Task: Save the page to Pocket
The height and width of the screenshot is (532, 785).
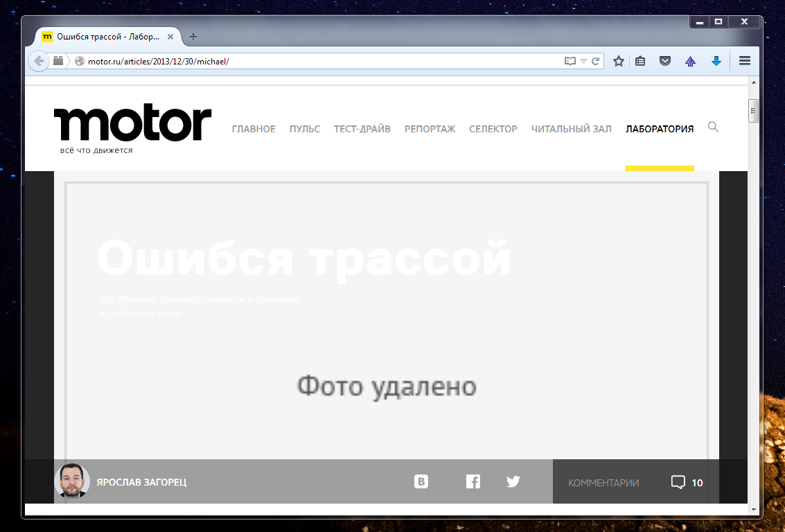Action: (664, 61)
